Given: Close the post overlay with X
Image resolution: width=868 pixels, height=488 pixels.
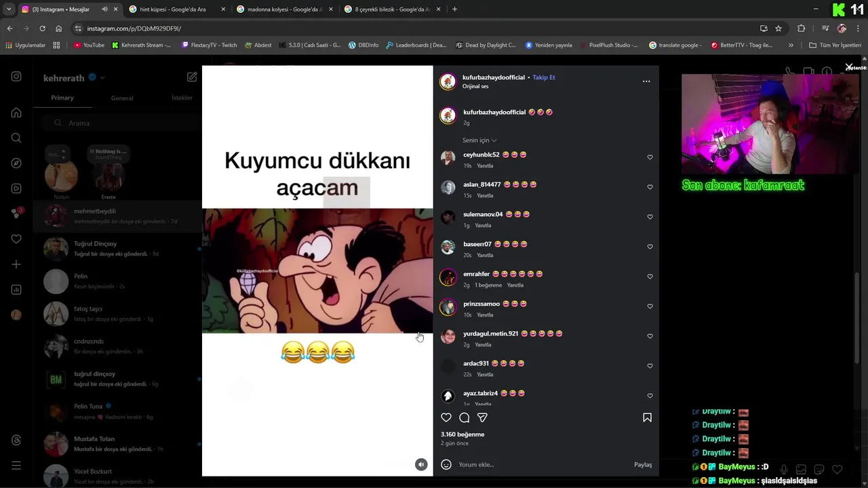Looking at the screenshot, I should 848,67.
